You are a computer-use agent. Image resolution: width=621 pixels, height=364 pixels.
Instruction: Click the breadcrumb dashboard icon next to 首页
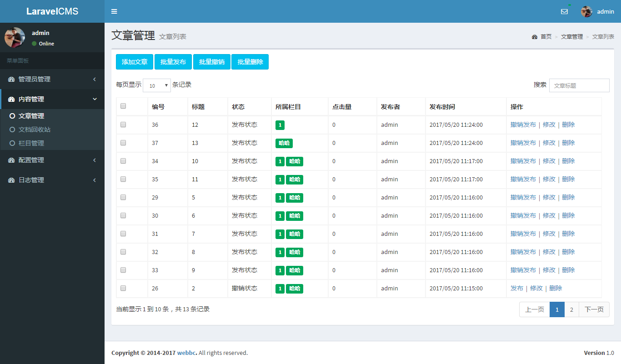[535, 37]
